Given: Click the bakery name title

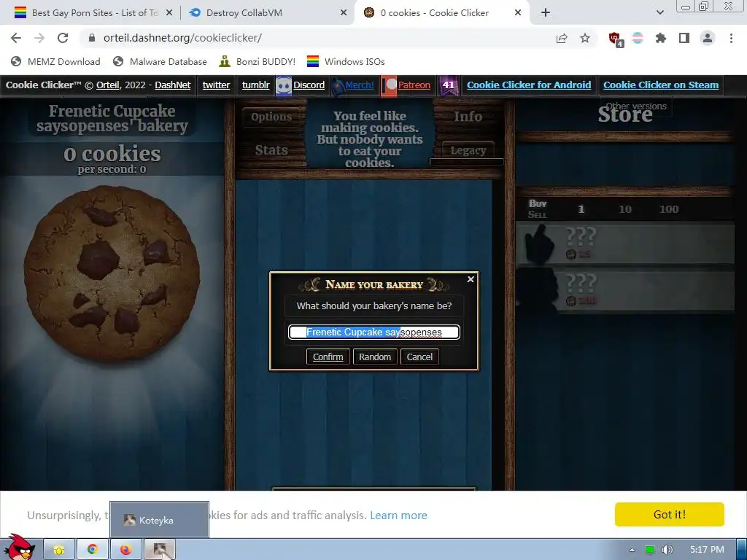Looking at the screenshot, I should tap(112, 118).
